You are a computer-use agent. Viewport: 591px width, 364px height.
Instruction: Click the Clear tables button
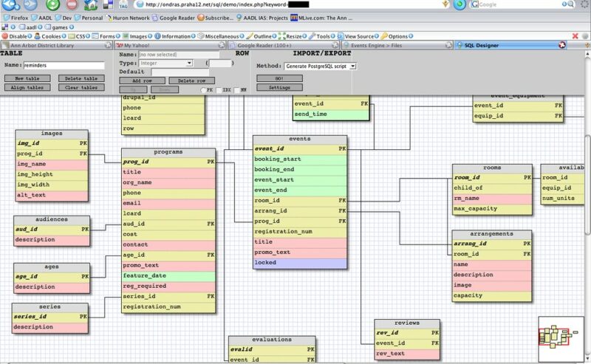pyautogui.click(x=81, y=87)
